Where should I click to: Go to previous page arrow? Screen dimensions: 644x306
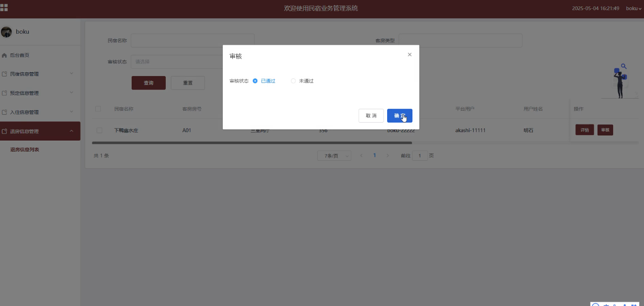point(361,156)
